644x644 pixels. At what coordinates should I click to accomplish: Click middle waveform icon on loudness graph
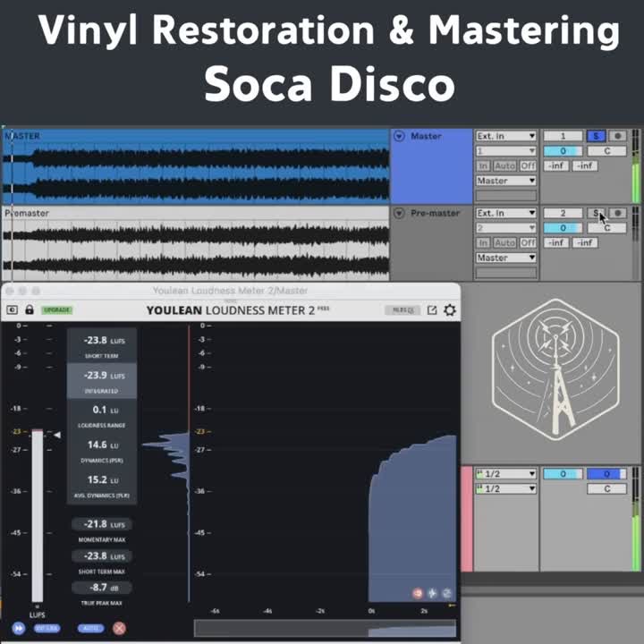[x=432, y=593]
